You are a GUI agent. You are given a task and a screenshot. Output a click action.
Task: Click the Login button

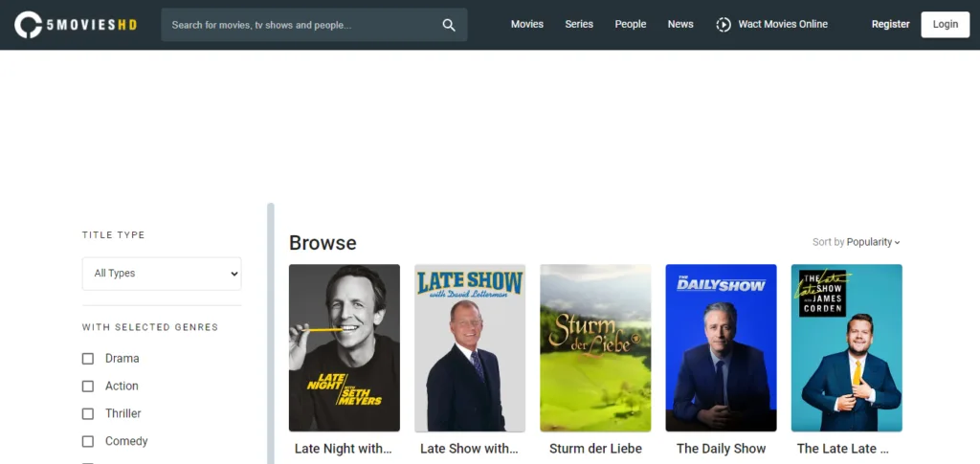tap(945, 24)
